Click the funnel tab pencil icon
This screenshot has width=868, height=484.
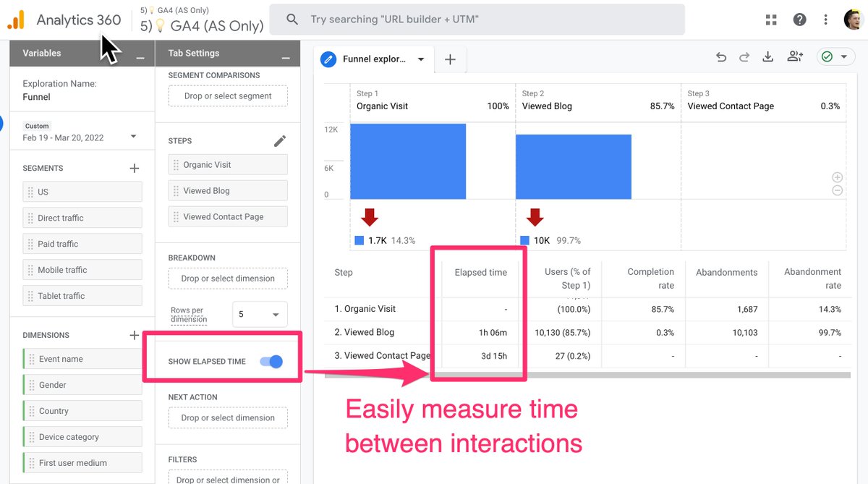click(x=328, y=59)
